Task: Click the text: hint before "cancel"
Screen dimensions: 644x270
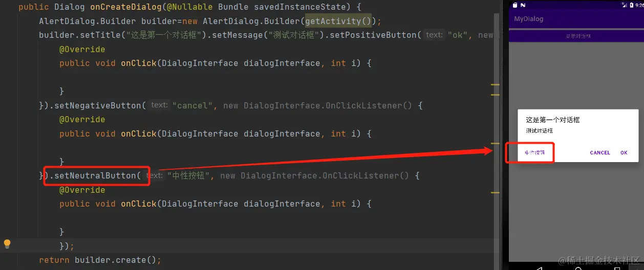Action: click(x=159, y=105)
